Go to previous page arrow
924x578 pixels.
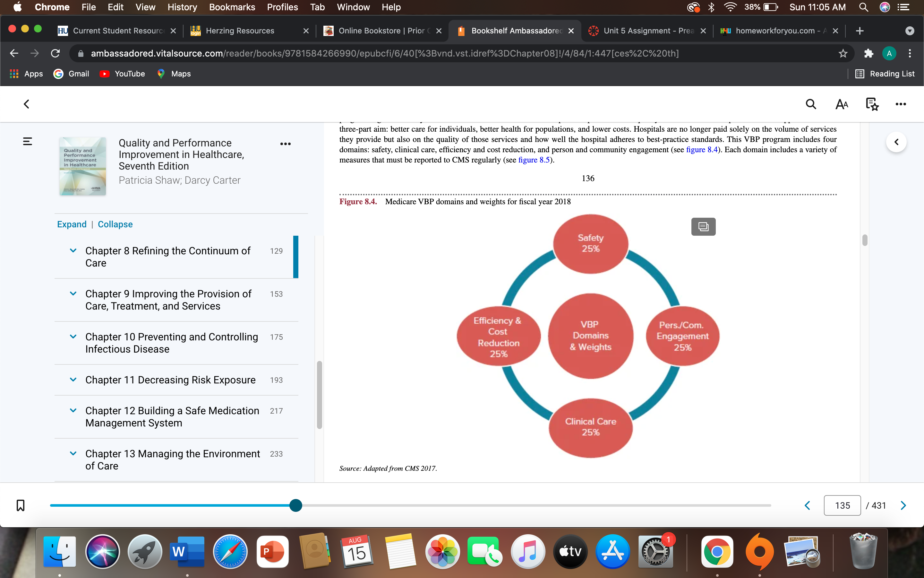click(x=807, y=505)
